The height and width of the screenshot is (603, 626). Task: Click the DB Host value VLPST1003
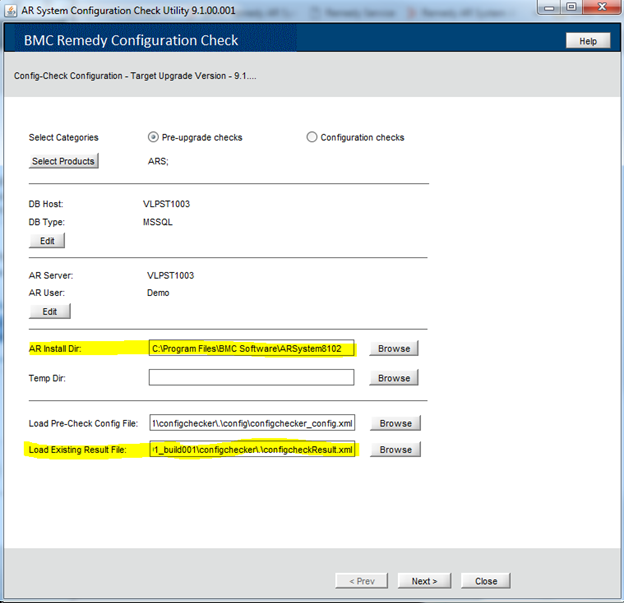[x=166, y=204]
